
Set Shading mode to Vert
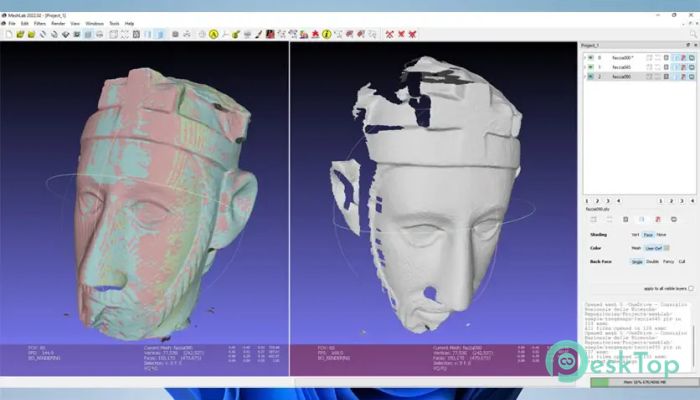click(x=635, y=235)
